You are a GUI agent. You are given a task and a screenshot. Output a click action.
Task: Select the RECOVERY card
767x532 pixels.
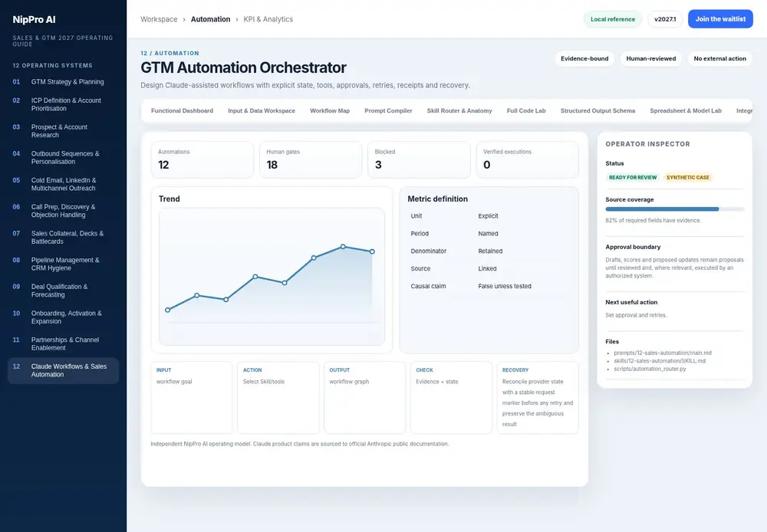[x=538, y=398]
